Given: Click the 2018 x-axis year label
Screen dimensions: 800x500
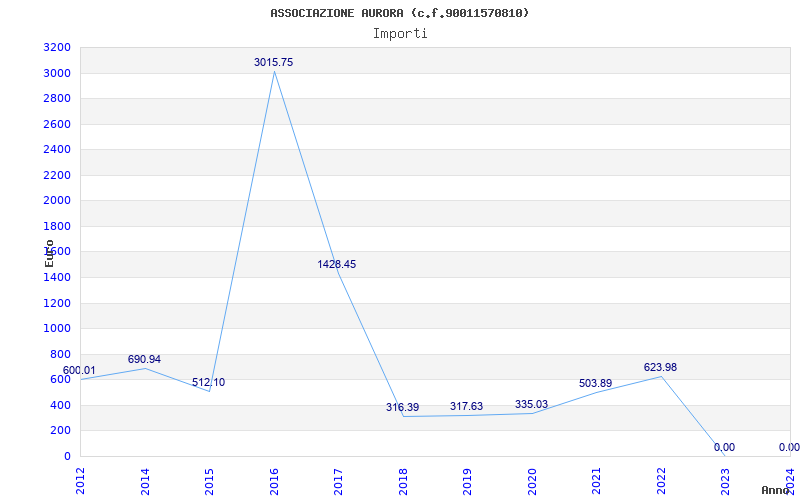Looking at the screenshot, I should tap(403, 481).
